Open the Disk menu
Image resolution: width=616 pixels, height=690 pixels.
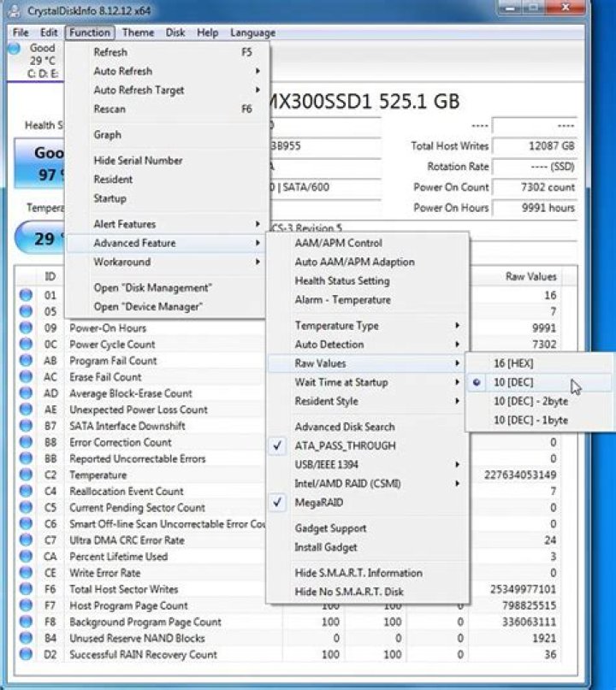point(175,32)
